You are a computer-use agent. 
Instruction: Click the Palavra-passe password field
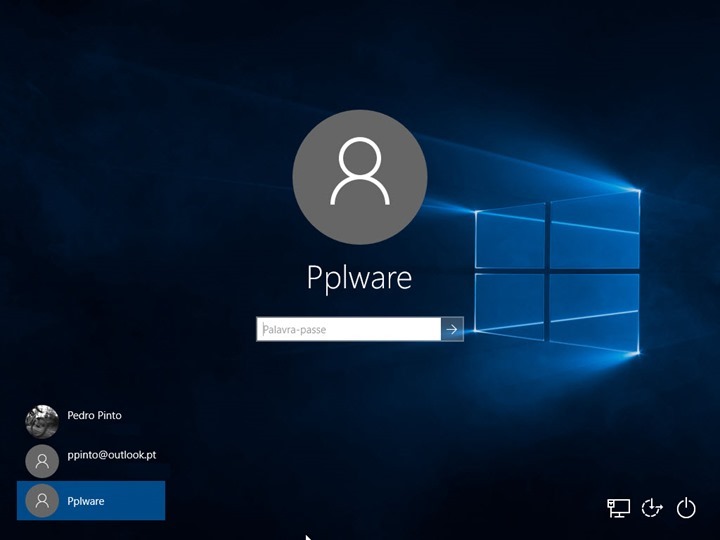coord(349,329)
